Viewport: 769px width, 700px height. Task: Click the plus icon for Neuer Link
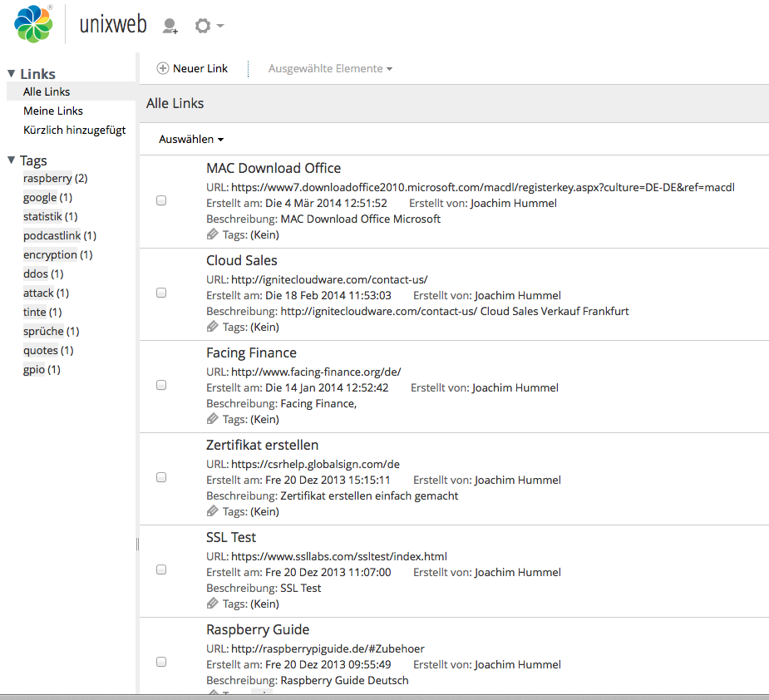coord(163,68)
